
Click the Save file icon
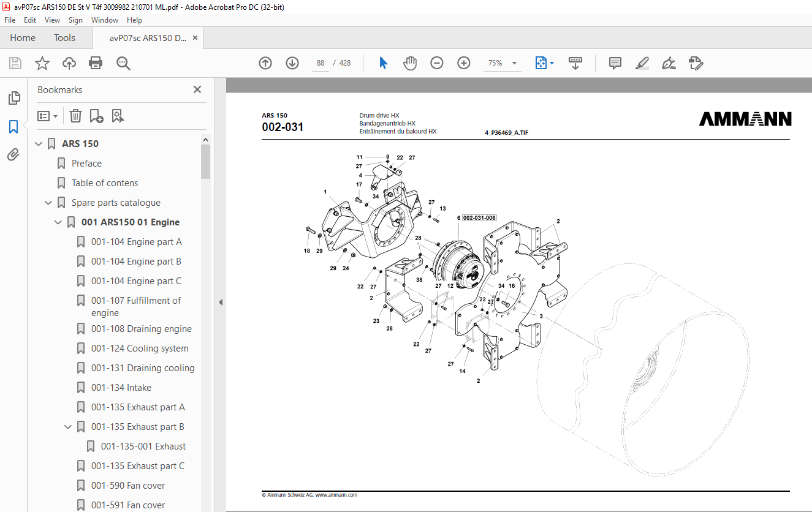click(x=15, y=63)
